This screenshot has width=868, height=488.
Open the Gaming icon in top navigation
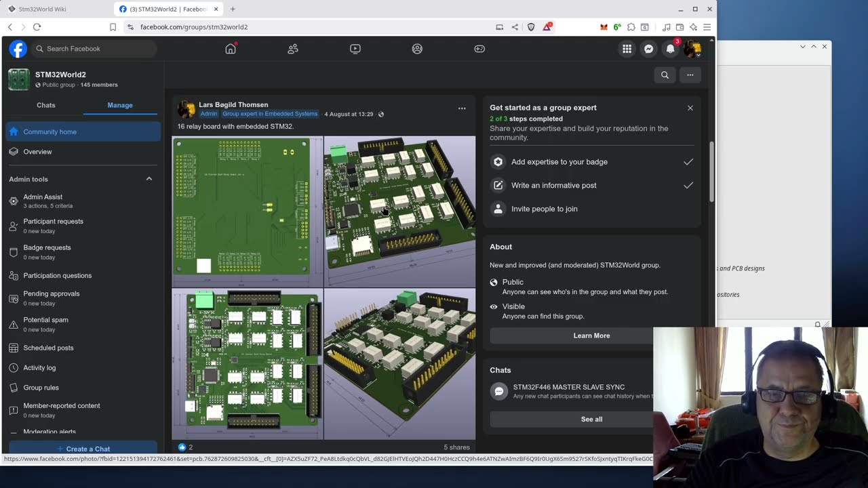coord(479,49)
